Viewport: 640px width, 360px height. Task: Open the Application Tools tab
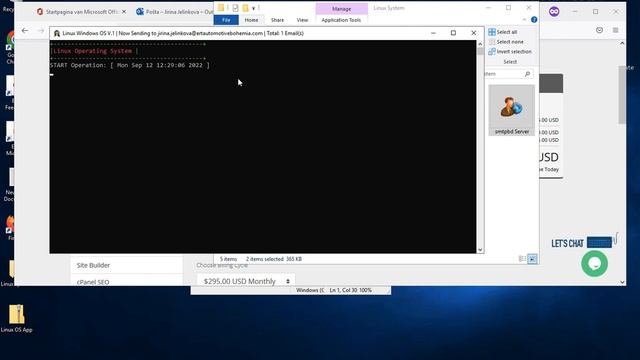click(341, 20)
